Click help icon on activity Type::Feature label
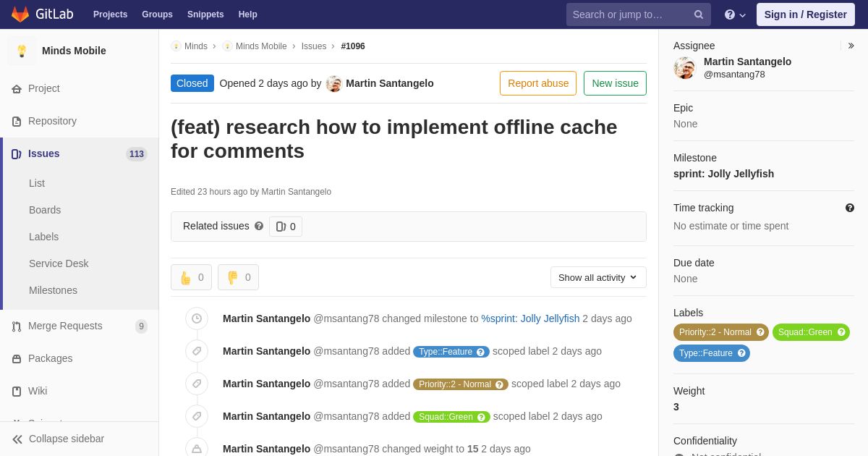Screen dimensions: 868x456 click(480, 352)
